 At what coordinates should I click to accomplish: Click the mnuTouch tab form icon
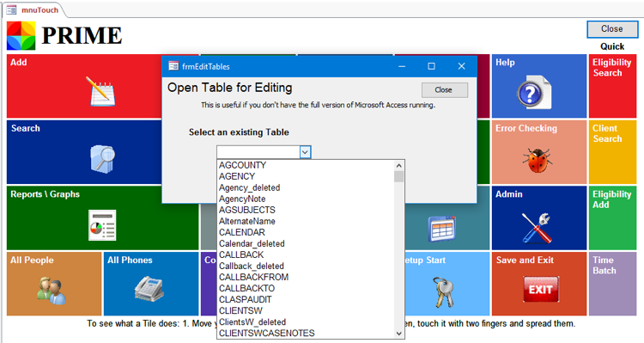pyautogui.click(x=11, y=9)
